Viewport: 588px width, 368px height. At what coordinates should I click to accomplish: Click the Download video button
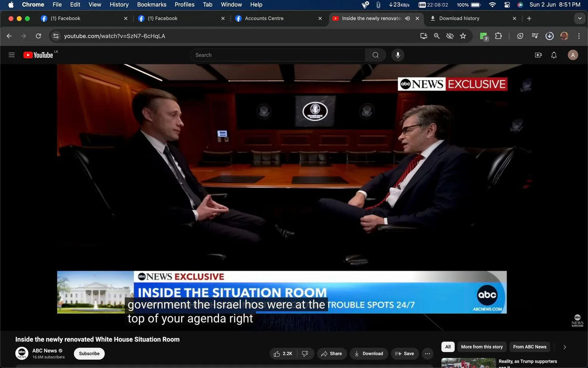(x=369, y=353)
